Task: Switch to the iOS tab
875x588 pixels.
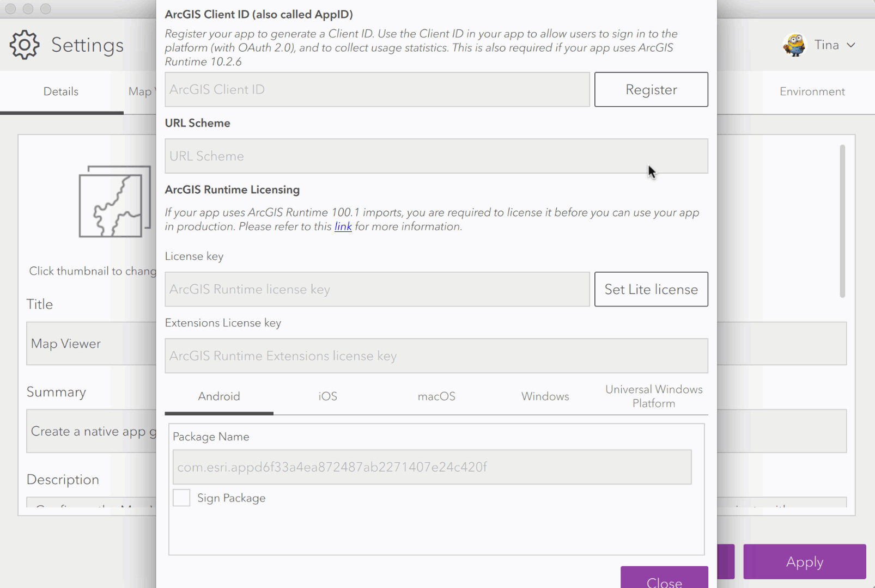Action: (x=328, y=396)
